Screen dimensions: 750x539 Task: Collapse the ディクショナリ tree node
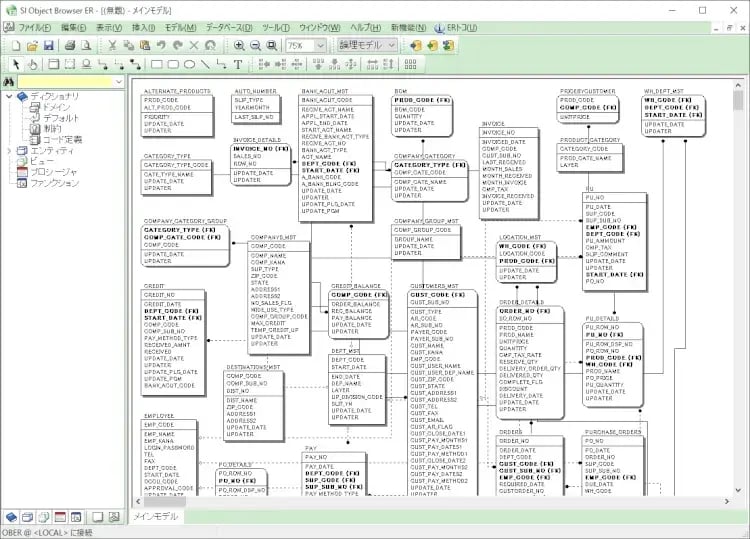(x=9, y=96)
